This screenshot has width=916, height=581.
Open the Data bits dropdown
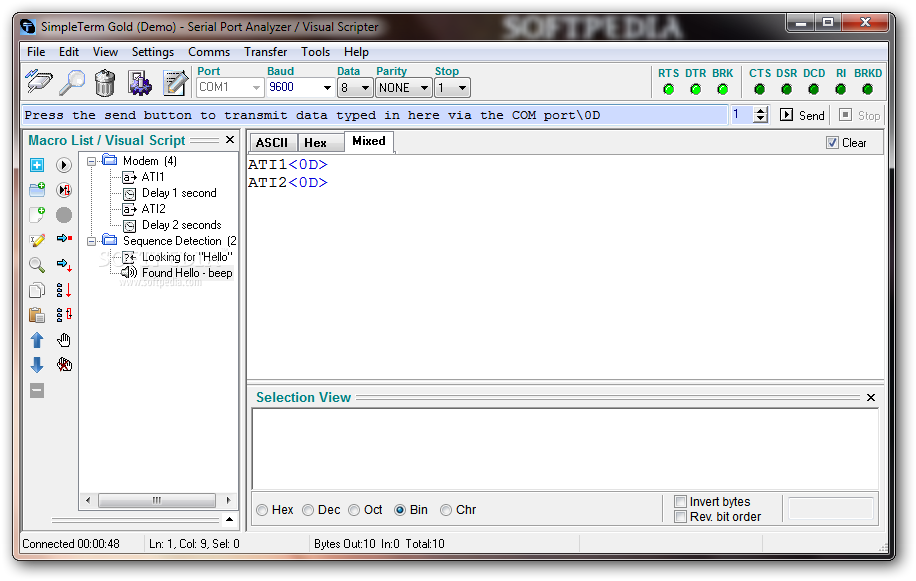pos(365,88)
